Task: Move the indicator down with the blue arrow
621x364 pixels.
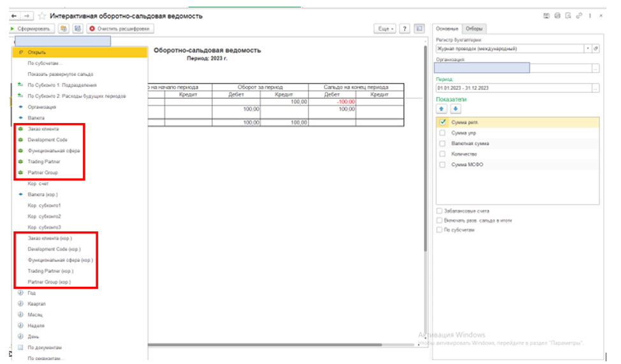Action: (455, 109)
